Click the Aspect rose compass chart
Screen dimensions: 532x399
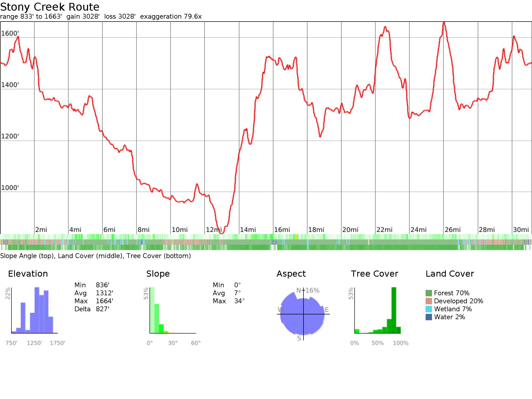click(303, 314)
